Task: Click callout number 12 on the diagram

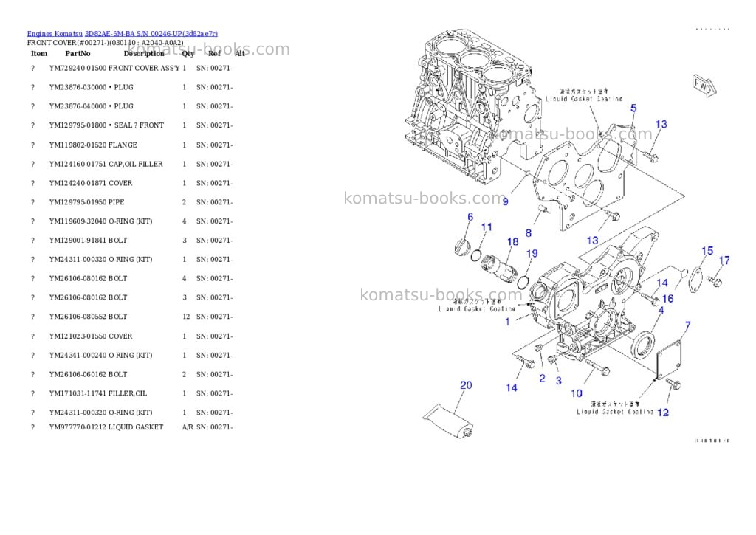Action: [x=663, y=413]
